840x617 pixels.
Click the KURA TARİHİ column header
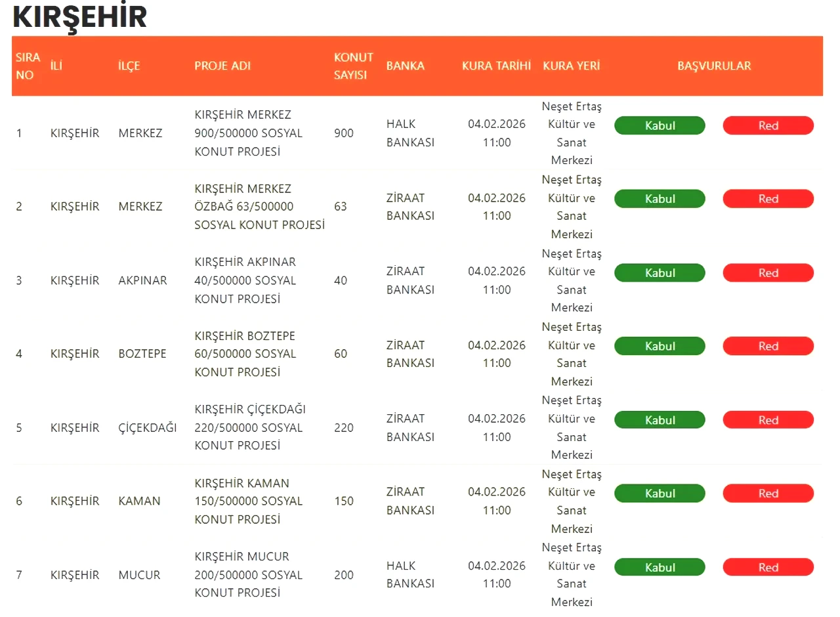(496, 66)
